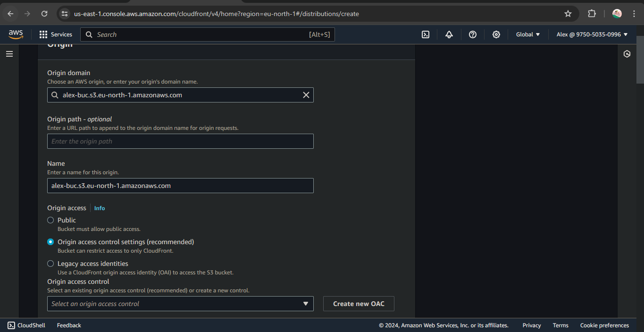Click the Origin domain input field
This screenshot has width=644, height=332.
click(x=180, y=95)
